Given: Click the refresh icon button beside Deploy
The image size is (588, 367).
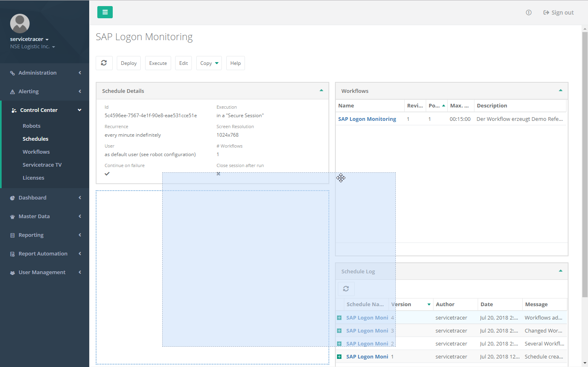Looking at the screenshot, I should 104,63.
